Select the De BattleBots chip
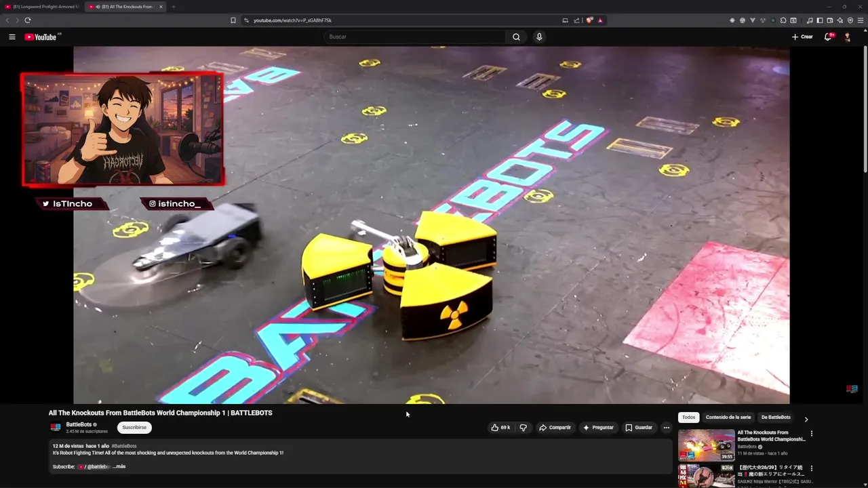 point(776,418)
